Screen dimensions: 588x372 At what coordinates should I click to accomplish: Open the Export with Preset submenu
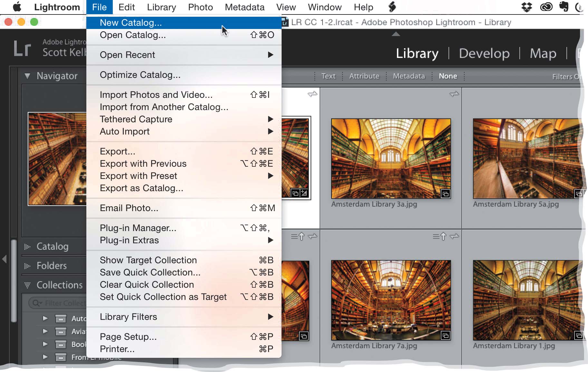click(139, 176)
